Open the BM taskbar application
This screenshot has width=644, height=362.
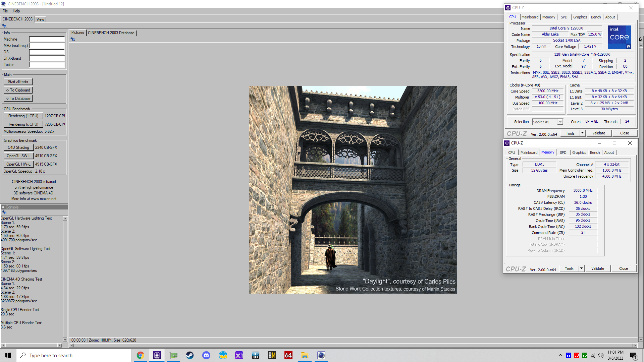(272, 355)
